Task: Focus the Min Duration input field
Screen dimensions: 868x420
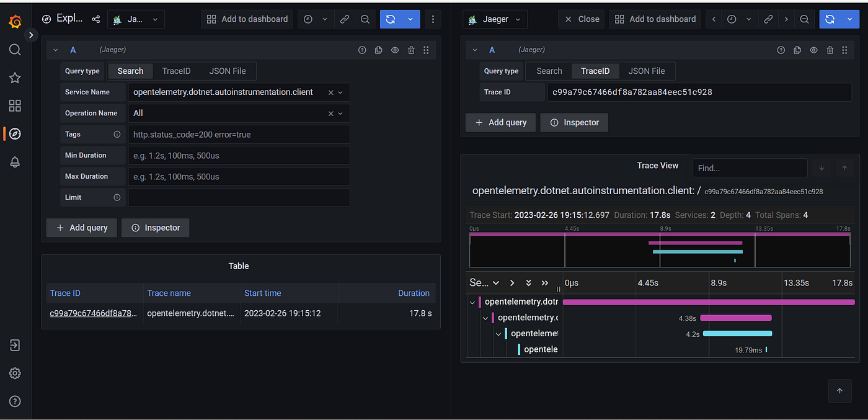Action: (239, 156)
